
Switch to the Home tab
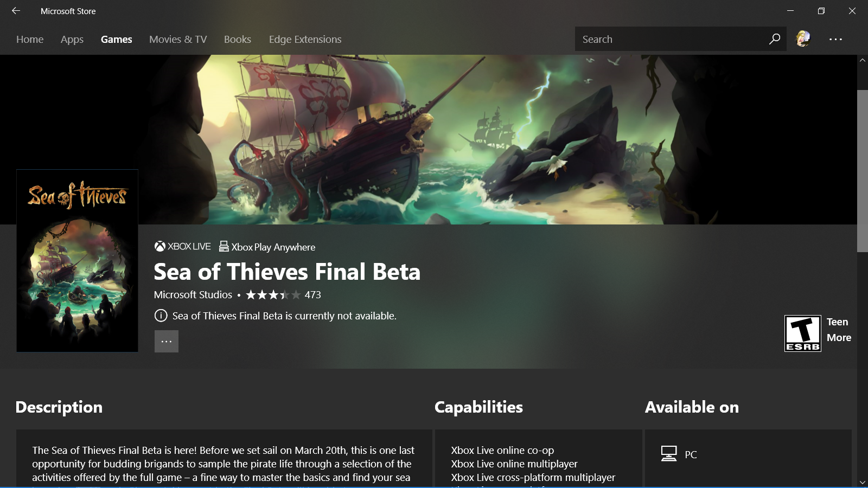pos(30,39)
